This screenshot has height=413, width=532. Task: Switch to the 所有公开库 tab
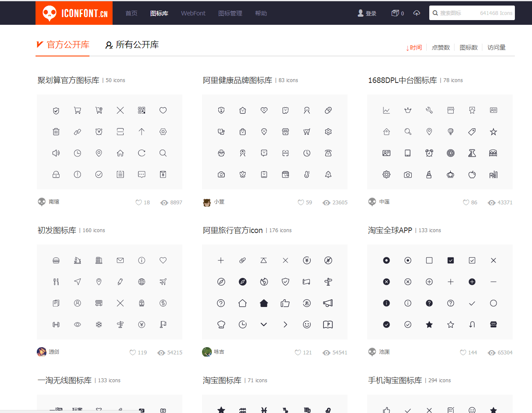[x=132, y=44]
